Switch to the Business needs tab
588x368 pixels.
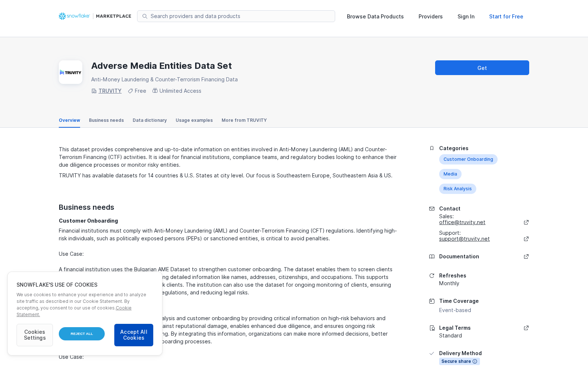[x=106, y=120]
